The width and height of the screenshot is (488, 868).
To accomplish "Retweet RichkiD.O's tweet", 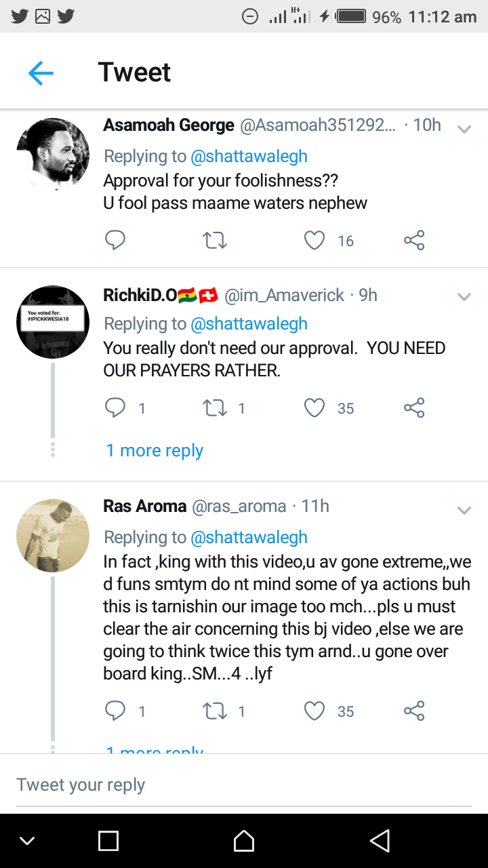I will pos(215,408).
